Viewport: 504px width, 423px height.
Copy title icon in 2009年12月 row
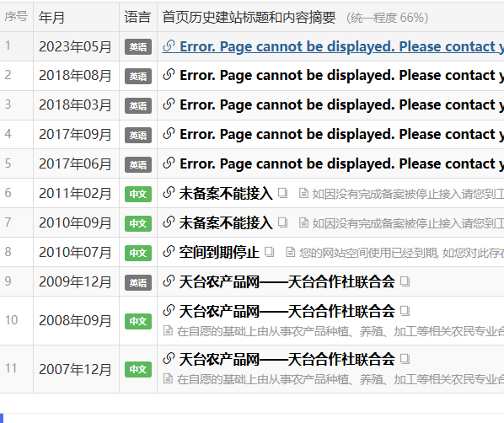[405, 281]
